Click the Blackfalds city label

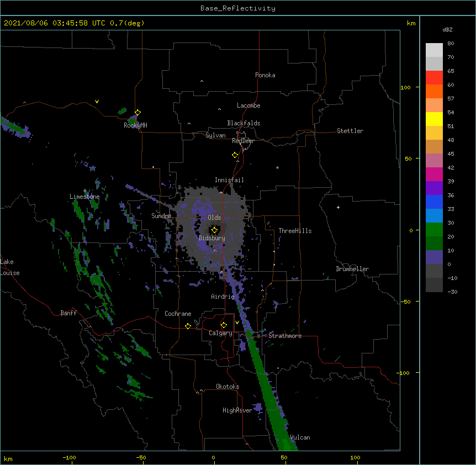click(244, 123)
